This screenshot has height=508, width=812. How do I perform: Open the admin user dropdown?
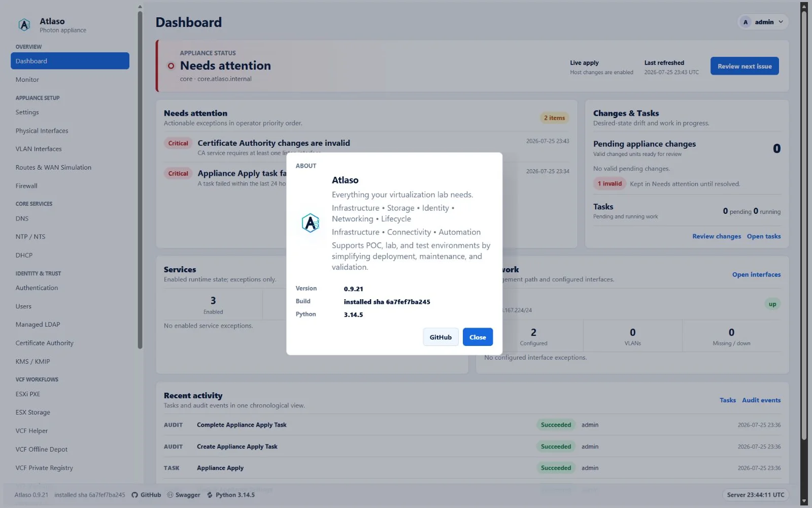click(x=763, y=22)
